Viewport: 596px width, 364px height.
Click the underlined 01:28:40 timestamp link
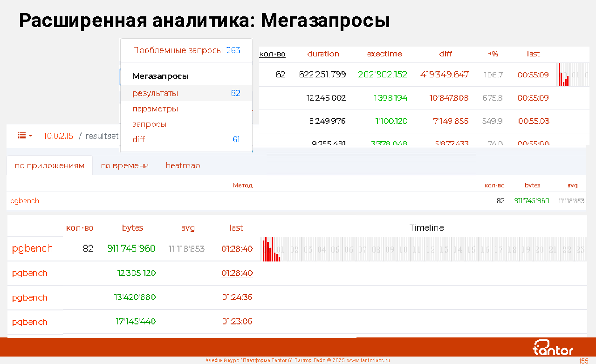pyautogui.click(x=237, y=273)
